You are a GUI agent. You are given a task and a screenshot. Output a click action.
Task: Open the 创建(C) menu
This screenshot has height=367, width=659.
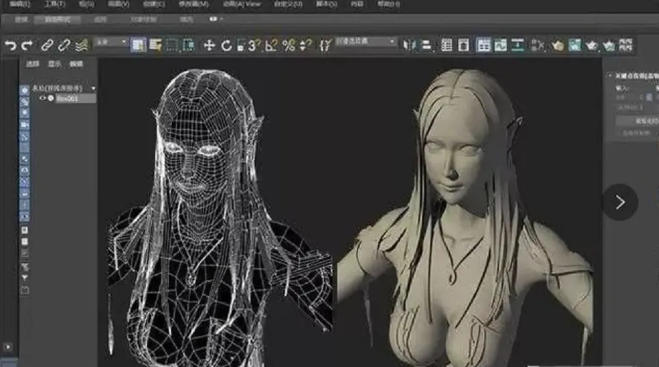[x=154, y=4]
